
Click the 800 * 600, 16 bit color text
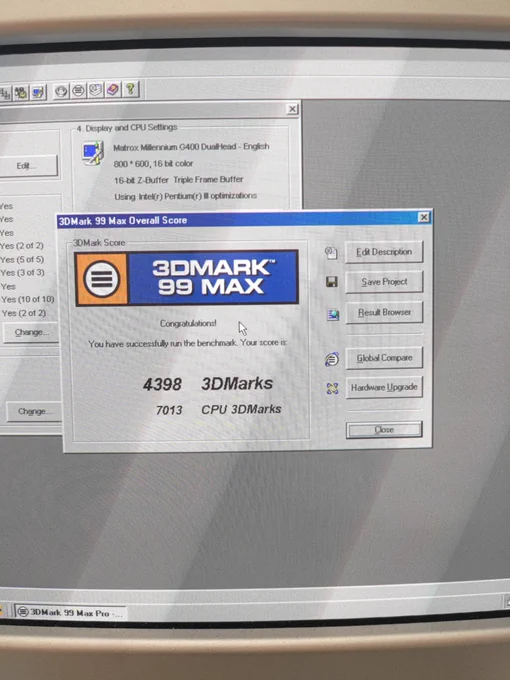tap(153, 163)
